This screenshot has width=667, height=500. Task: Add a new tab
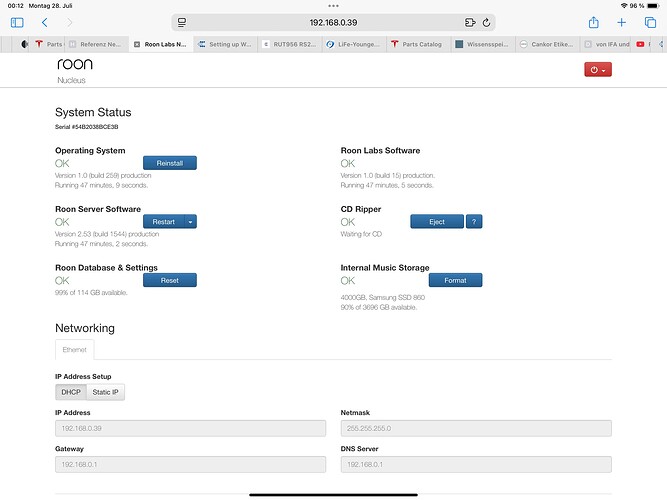tap(621, 23)
